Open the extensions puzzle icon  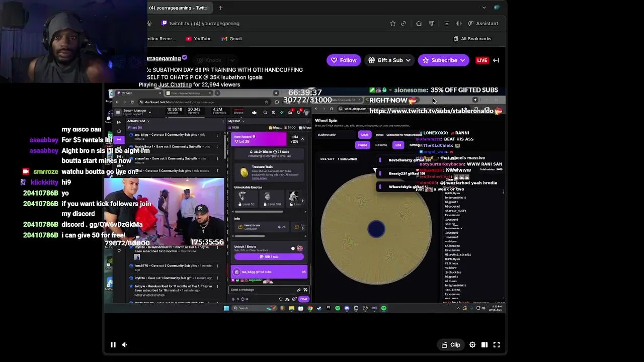click(419, 23)
